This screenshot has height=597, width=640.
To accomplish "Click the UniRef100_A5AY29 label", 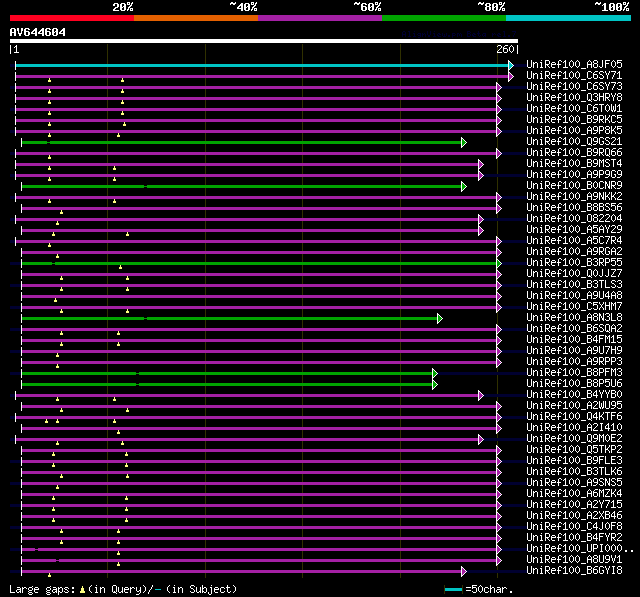I will [574, 230].
